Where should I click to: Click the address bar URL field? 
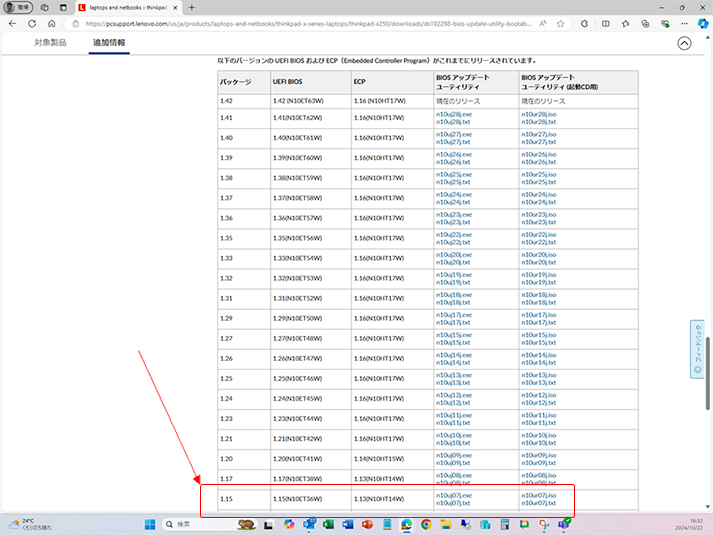coord(308,24)
